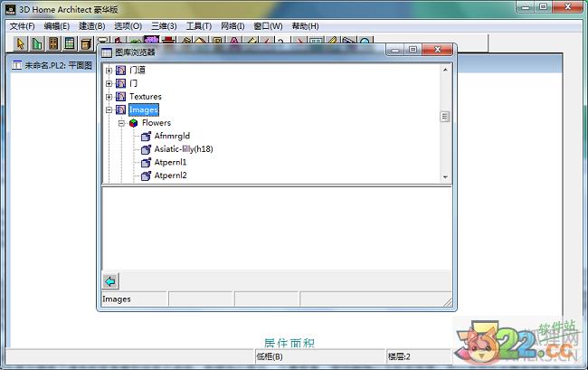The width and height of the screenshot is (588, 370).
Task: Select the 门 tree label
Action: pyautogui.click(x=134, y=83)
